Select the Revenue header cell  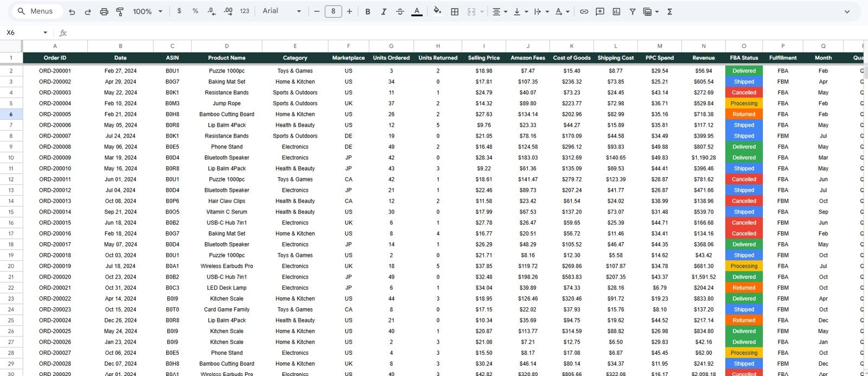(x=704, y=58)
